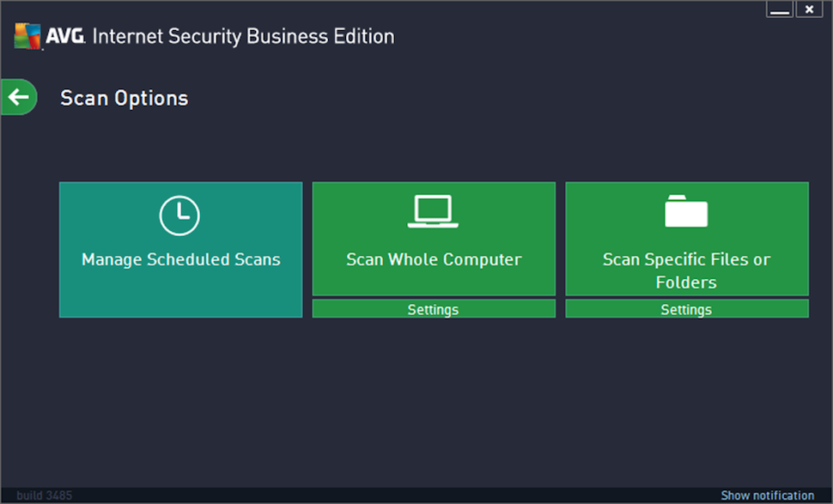Open Manage Scheduled Scans

coord(180,249)
